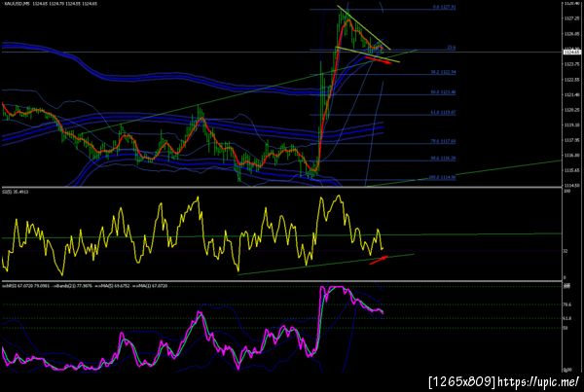Image resolution: width=584 pixels, height=392 pixels.
Task: Select the Fibonacci 78.6 level label
Action: (443, 141)
